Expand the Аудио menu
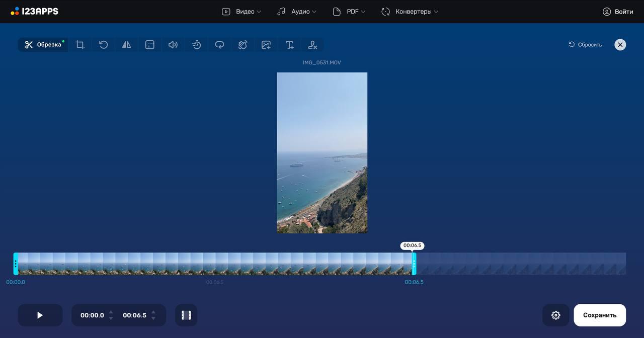The width and height of the screenshot is (644, 338). point(297,11)
